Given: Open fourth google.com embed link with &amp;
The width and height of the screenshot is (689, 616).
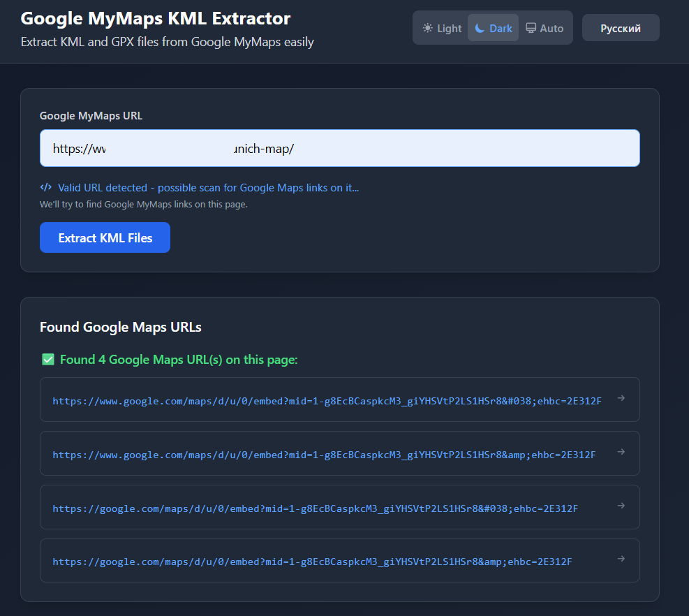Looking at the screenshot, I should [x=313, y=562].
